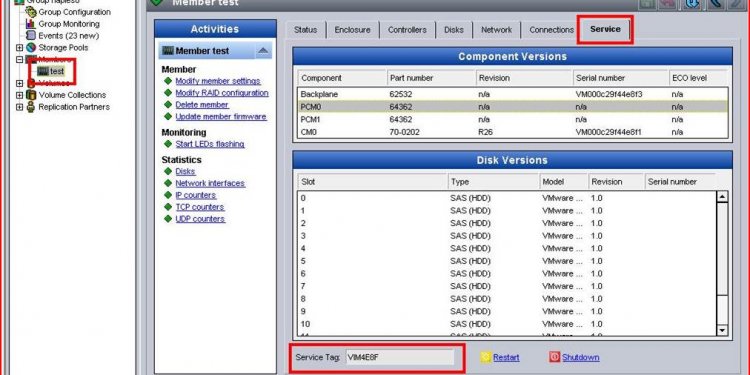This screenshot has width=750, height=375.
Task: Click Disk Versions scrollbar down arrow
Action: point(722,331)
